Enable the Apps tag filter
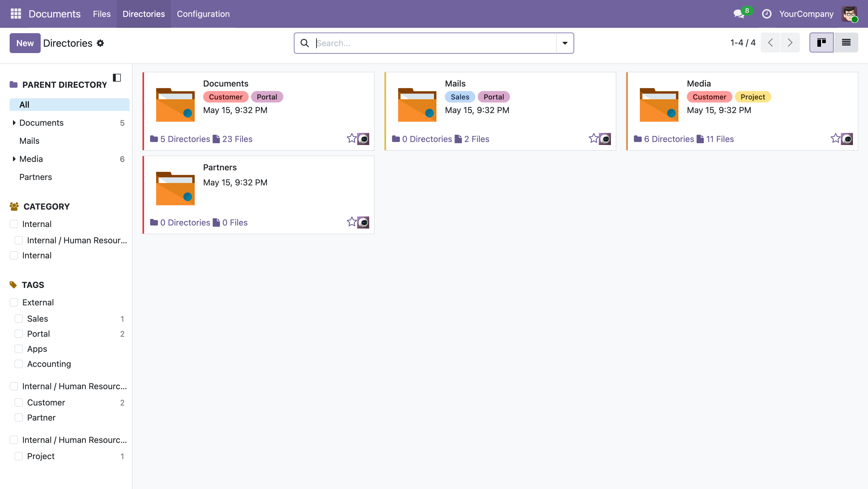 pos(18,349)
